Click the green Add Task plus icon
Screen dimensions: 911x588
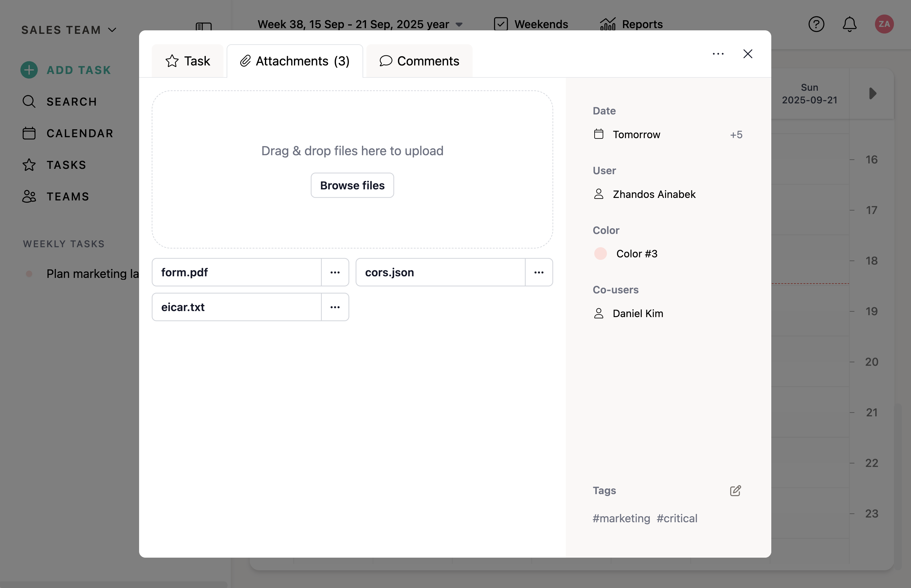29,70
